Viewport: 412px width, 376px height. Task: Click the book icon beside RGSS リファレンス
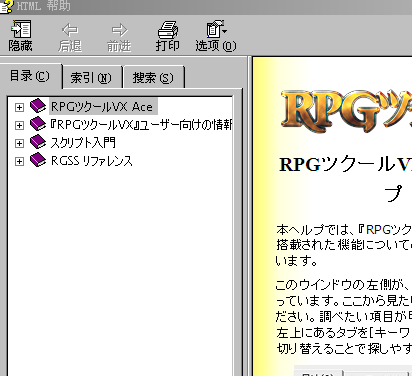click(38, 160)
